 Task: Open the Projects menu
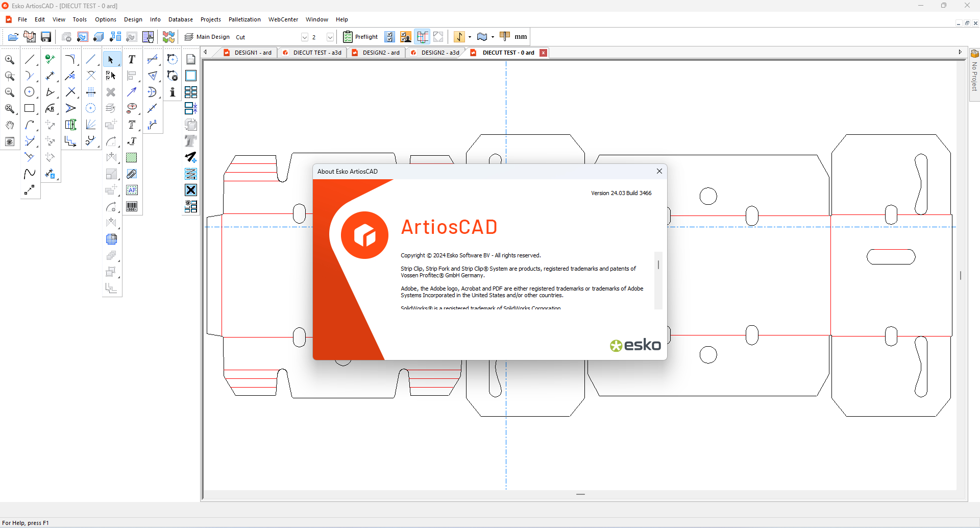pyautogui.click(x=211, y=19)
